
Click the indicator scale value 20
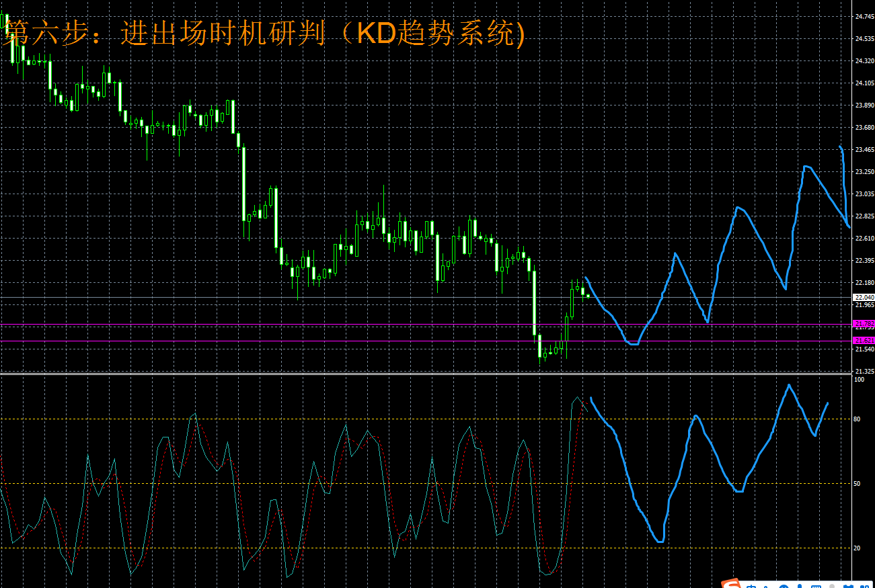(857, 548)
